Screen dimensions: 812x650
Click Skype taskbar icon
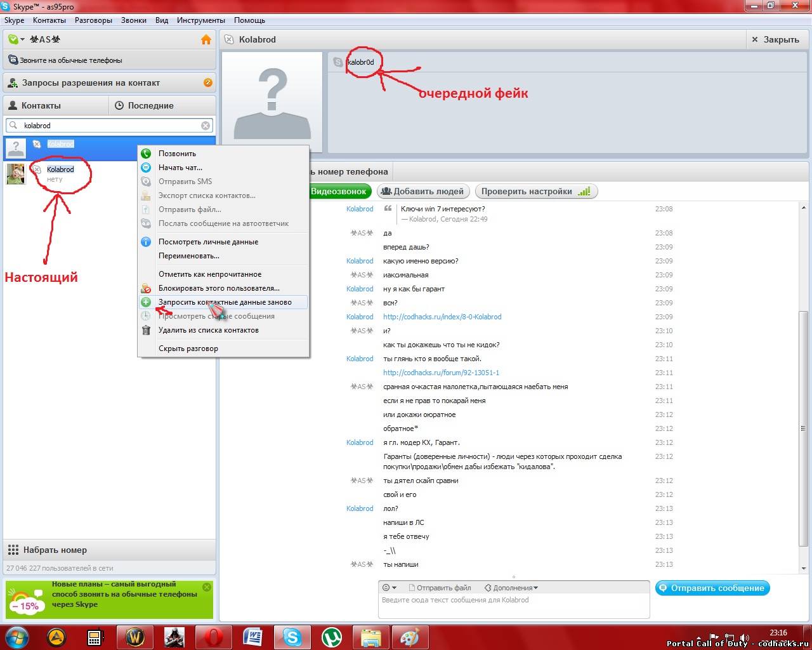coord(292,637)
